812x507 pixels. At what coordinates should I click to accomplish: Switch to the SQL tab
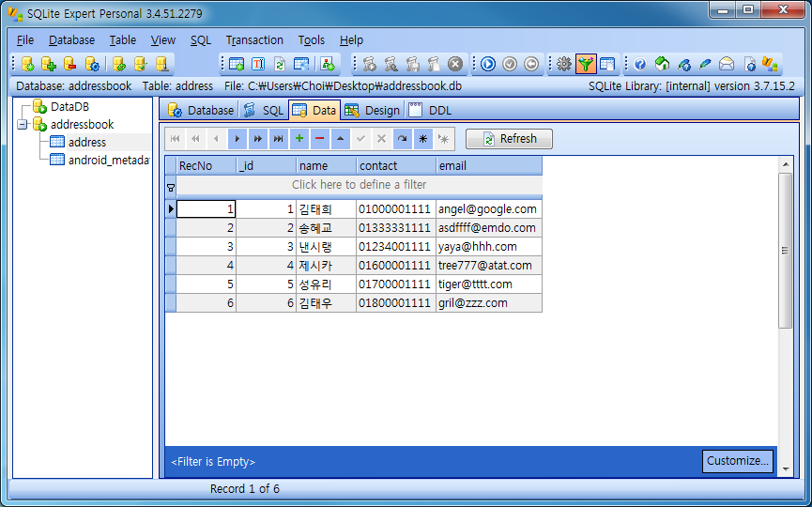pos(264,110)
